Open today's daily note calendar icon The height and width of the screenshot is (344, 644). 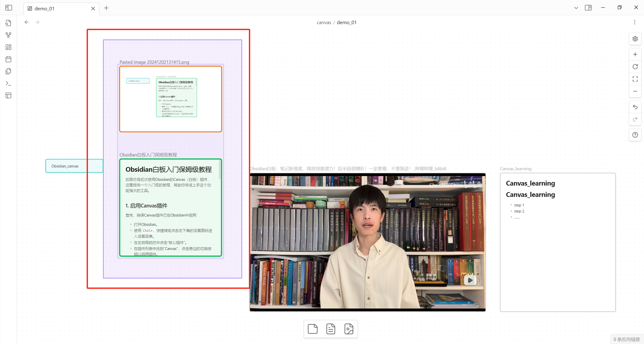(8, 59)
